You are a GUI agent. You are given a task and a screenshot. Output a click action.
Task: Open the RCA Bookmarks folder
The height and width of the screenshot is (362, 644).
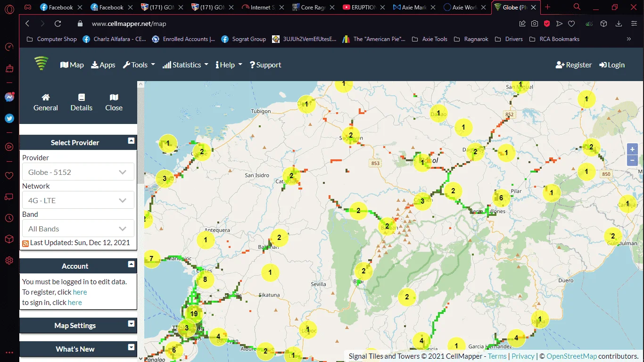pos(554,39)
